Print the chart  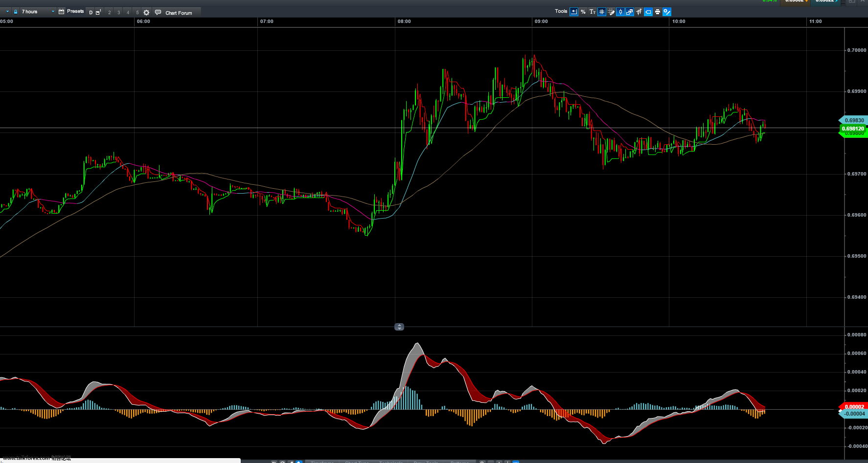(658, 12)
